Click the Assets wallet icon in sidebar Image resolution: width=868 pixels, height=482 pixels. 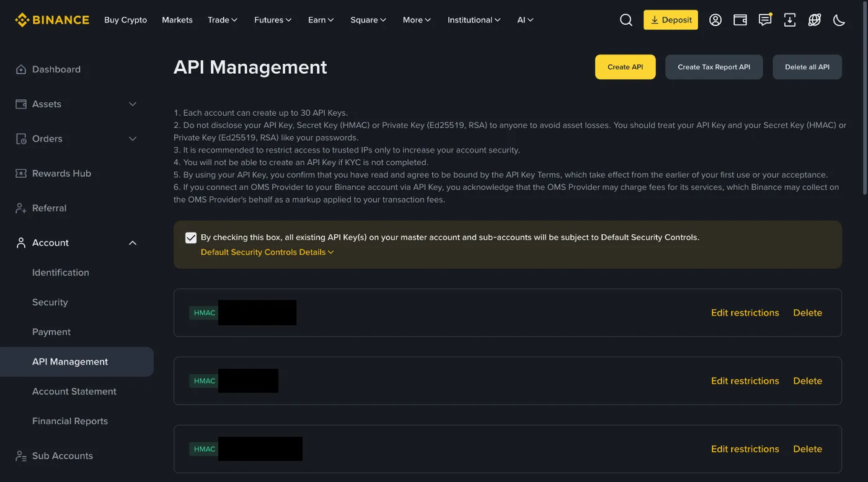[21, 104]
